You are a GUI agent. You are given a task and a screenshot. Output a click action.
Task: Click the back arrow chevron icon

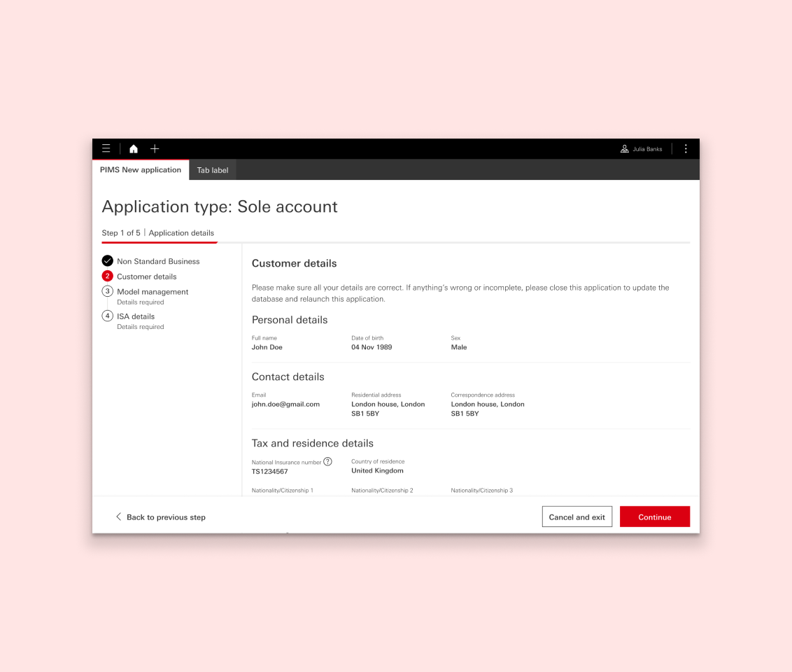coord(118,517)
